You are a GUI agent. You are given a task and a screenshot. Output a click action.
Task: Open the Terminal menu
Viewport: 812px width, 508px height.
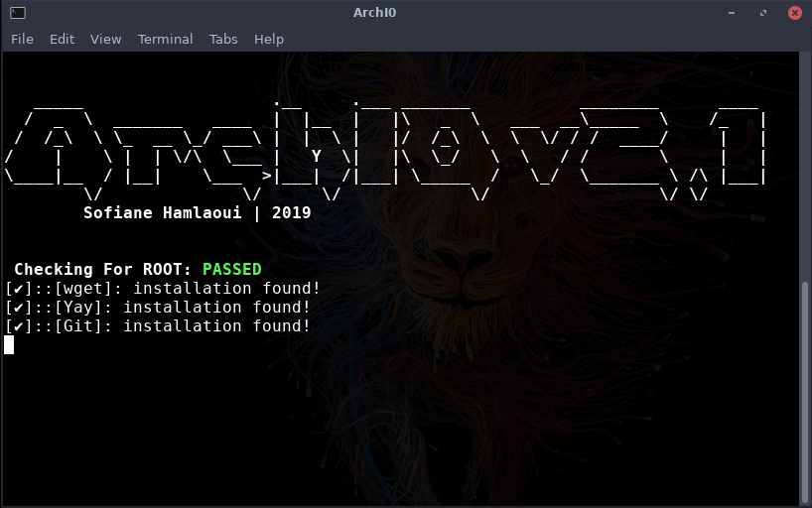(165, 40)
